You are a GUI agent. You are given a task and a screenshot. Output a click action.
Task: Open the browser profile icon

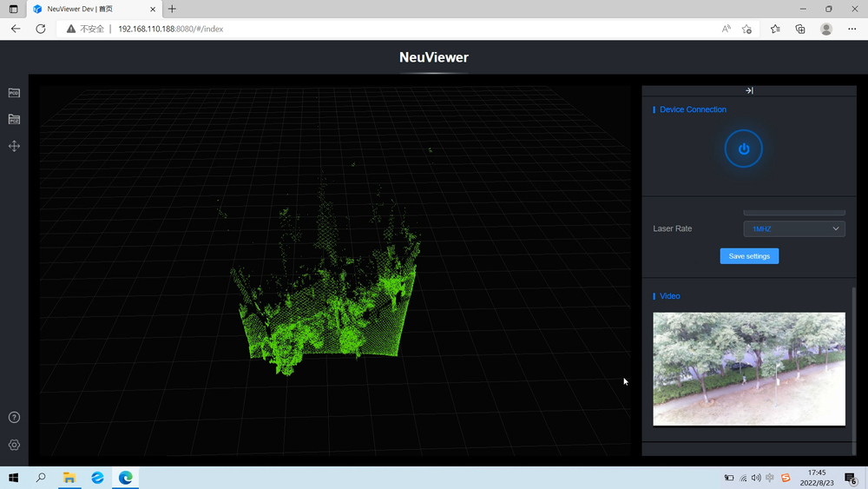[x=826, y=29]
